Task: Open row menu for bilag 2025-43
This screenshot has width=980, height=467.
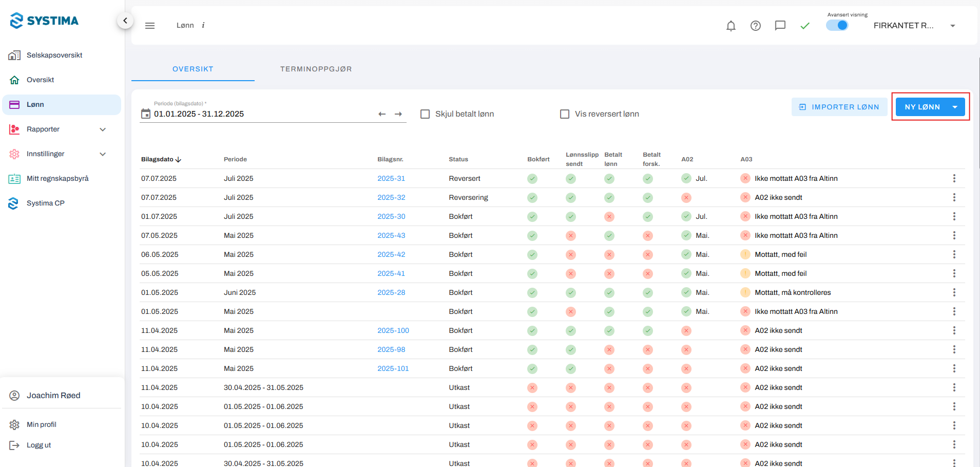Action: click(x=954, y=235)
